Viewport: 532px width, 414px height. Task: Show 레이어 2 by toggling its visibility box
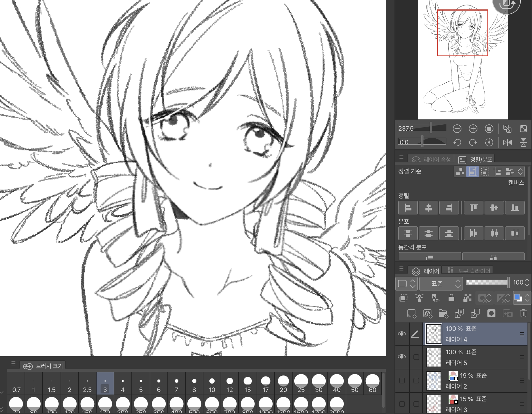click(x=402, y=381)
